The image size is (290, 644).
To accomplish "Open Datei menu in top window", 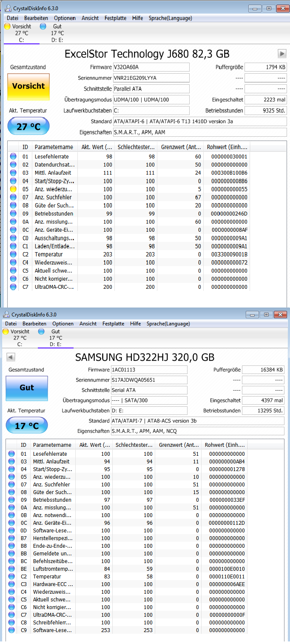I will (13, 18).
